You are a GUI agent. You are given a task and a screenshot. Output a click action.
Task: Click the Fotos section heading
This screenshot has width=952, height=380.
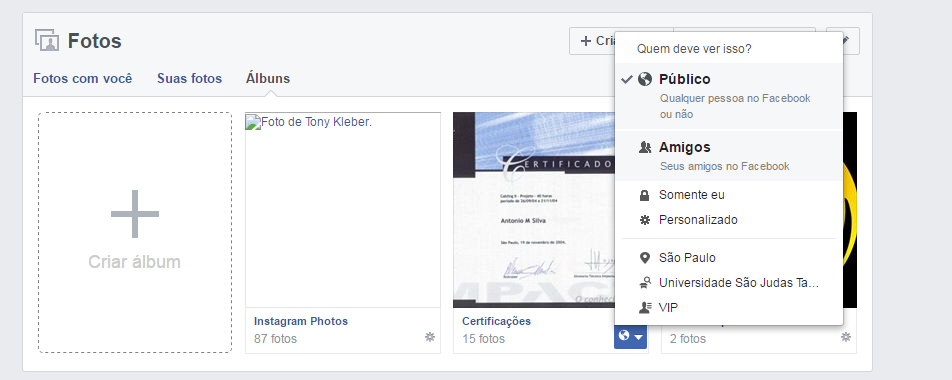pyautogui.click(x=95, y=41)
